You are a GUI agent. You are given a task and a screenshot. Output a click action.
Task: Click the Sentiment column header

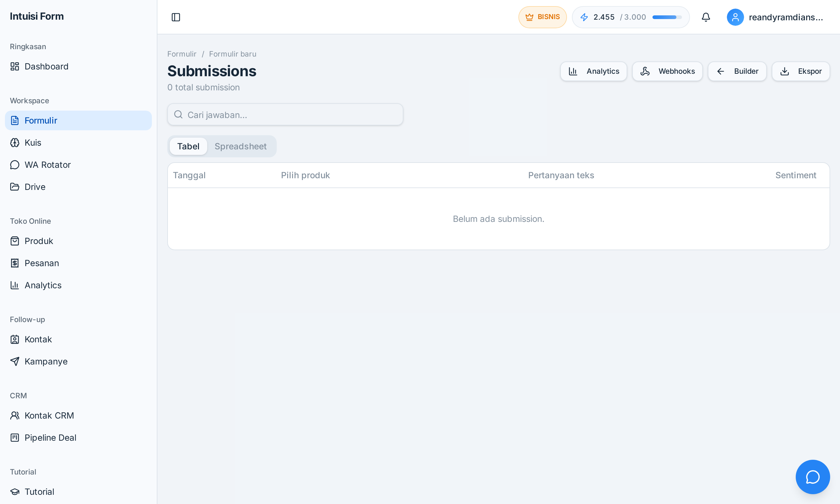click(x=795, y=175)
